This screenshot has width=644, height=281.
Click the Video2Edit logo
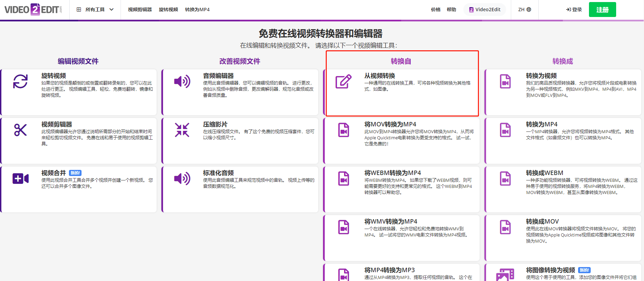(33, 10)
